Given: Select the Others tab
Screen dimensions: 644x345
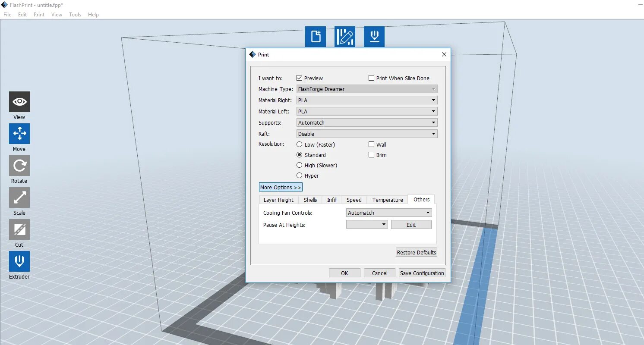Looking at the screenshot, I should pos(421,199).
